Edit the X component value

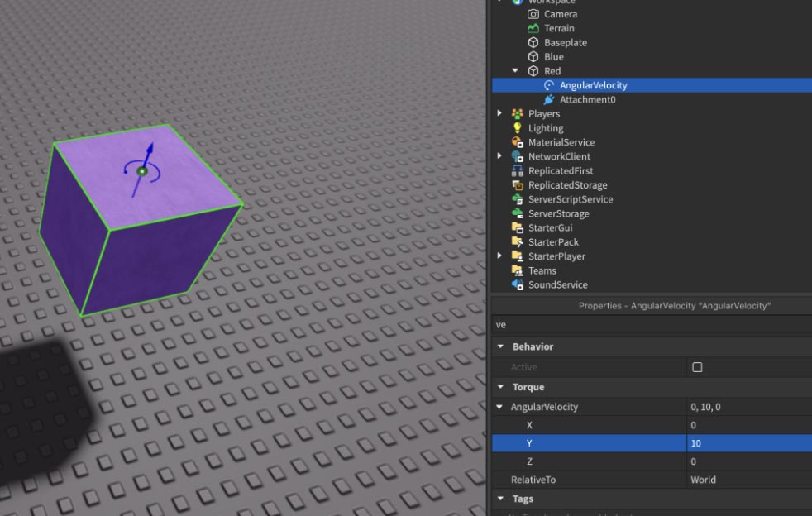coord(749,425)
